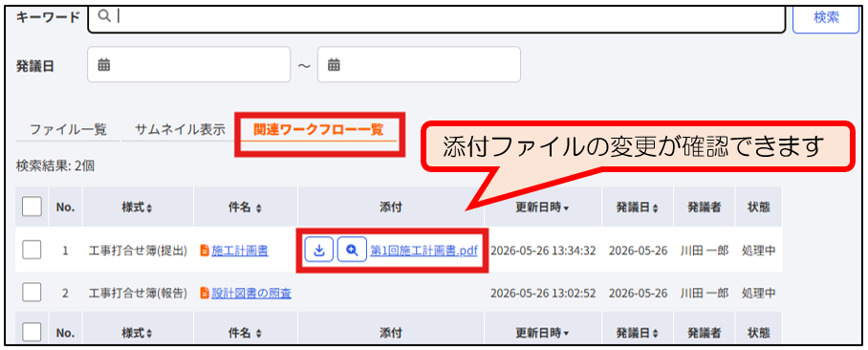Image resolution: width=868 pixels, height=350 pixels.
Task: Click the download icon for 第1回施工計画書.pdf
Action: [319, 251]
